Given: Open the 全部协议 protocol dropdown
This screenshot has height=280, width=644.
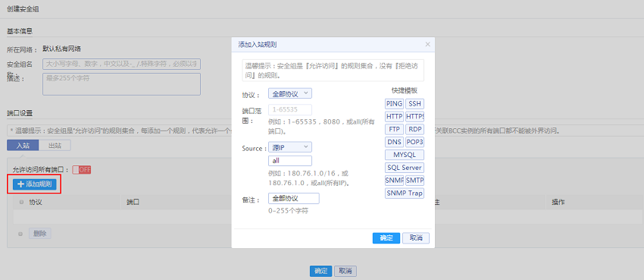Looking at the screenshot, I should pyautogui.click(x=290, y=93).
